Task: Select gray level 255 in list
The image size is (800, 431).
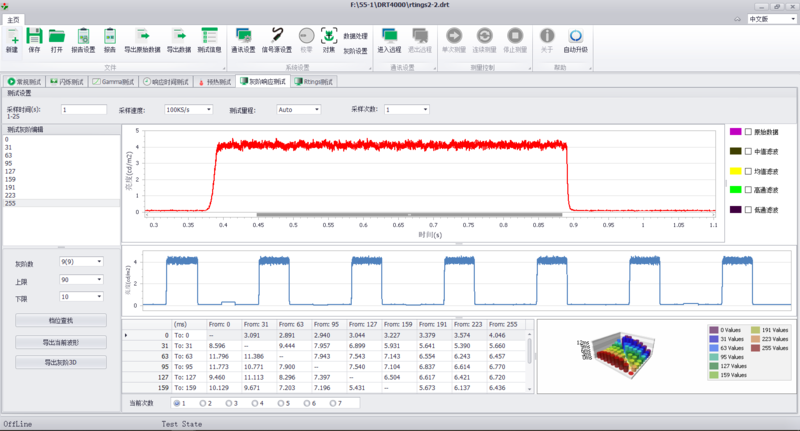Action: coord(61,204)
